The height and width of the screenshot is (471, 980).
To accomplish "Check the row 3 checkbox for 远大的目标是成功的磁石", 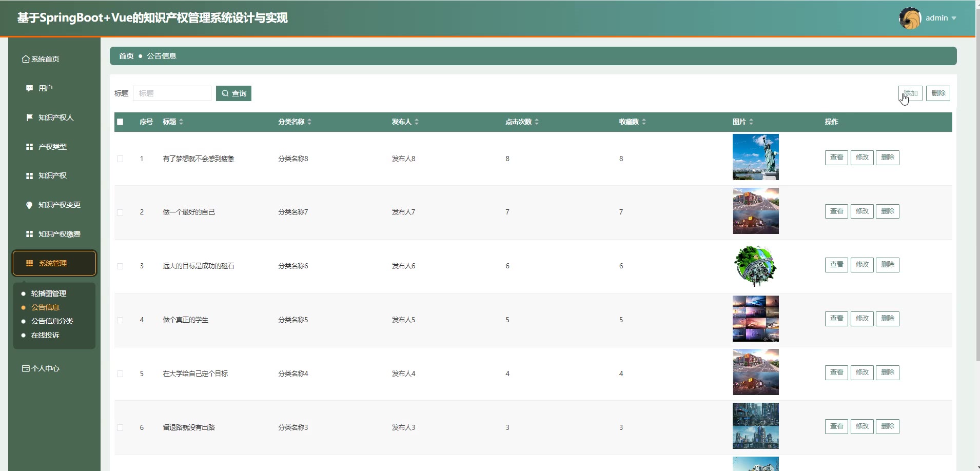I will pyautogui.click(x=120, y=266).
